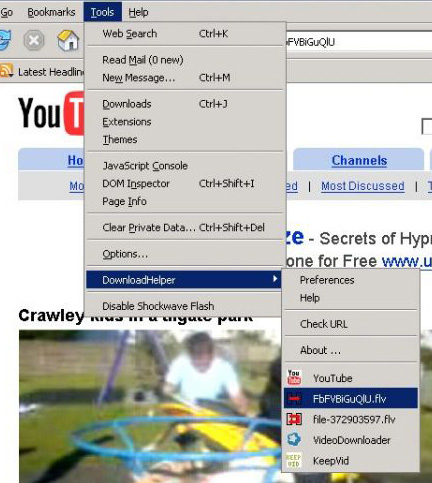Click the video player thumbnail
This screenshot has width=432, height=483.
point(151,406)
